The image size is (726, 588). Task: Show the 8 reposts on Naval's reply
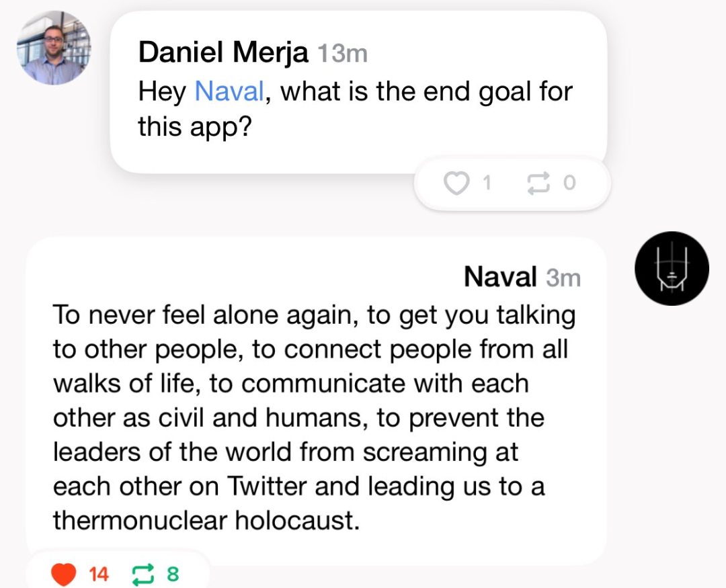(x=173, y=575)
